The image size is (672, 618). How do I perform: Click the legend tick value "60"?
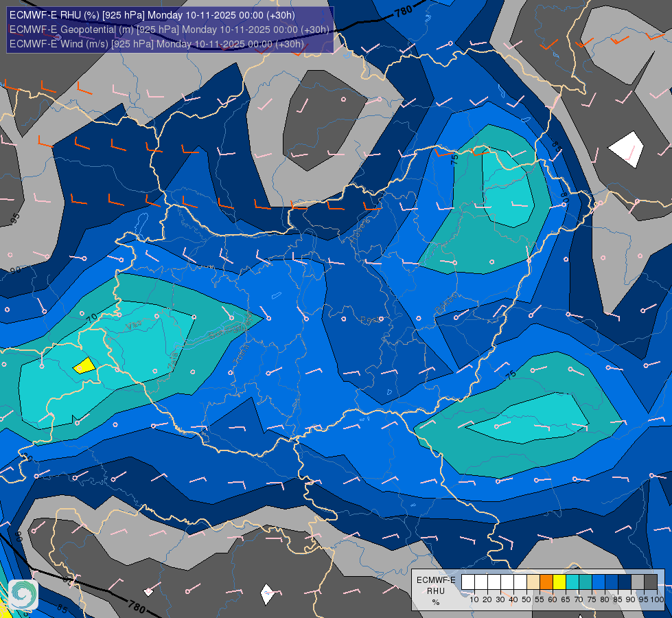tap(553, 599)
